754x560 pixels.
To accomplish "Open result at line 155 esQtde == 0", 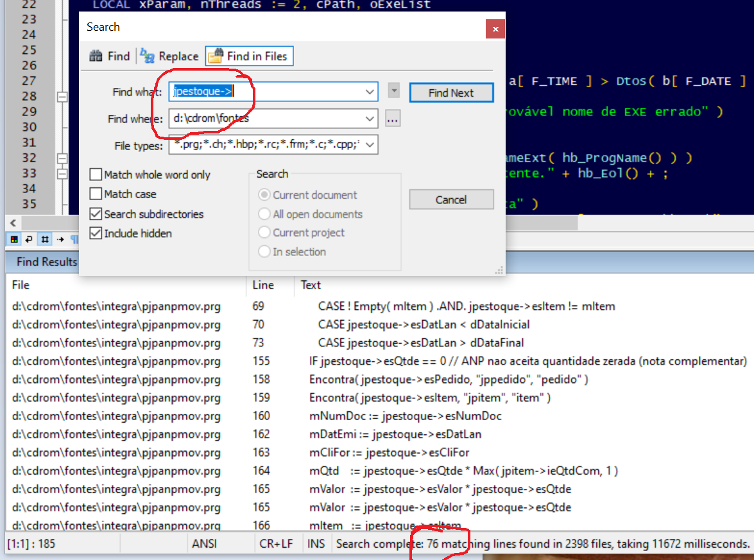I will (379, 361).
